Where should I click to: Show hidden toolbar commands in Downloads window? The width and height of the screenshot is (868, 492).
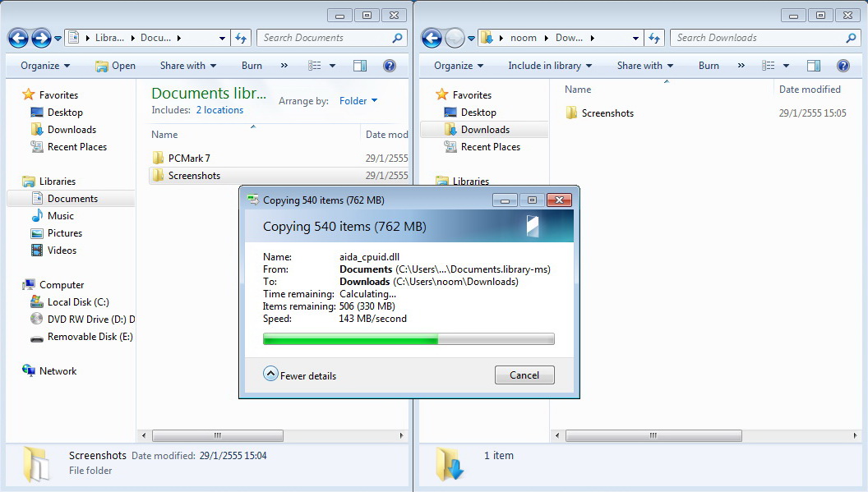tap(741, 66)
